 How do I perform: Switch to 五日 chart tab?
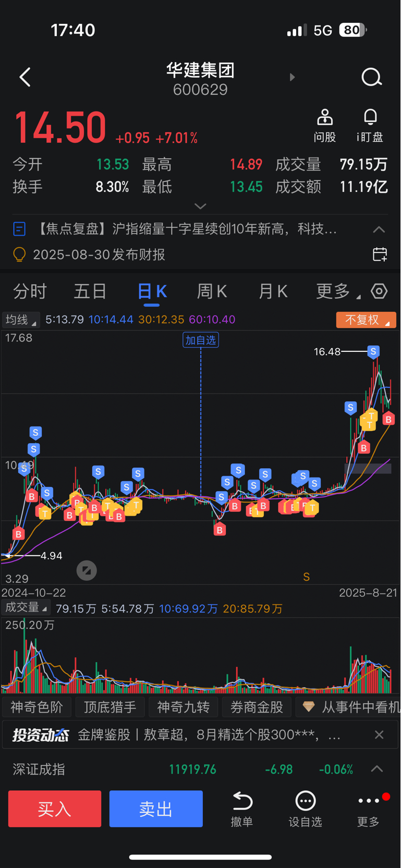pos(90,291)
